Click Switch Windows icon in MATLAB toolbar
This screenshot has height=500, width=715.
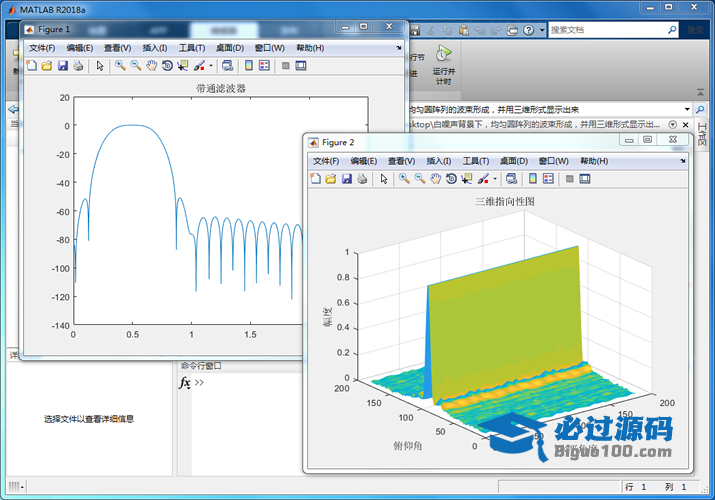coord(513,31)
